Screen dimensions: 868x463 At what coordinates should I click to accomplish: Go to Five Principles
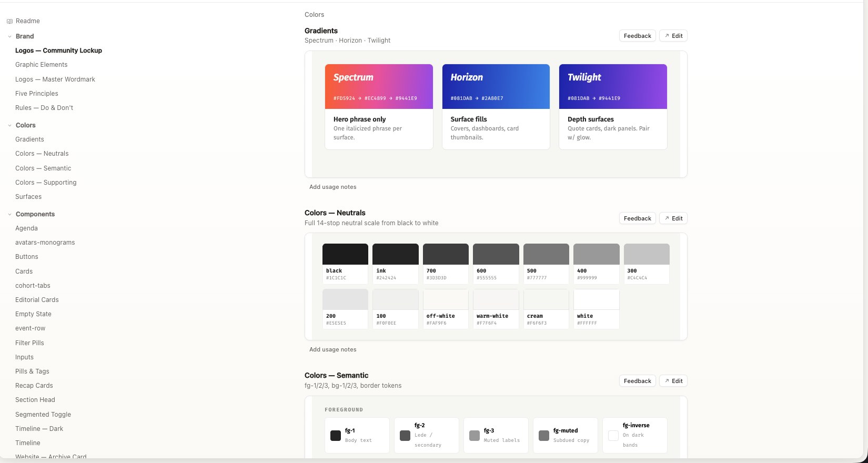(37, 94)
